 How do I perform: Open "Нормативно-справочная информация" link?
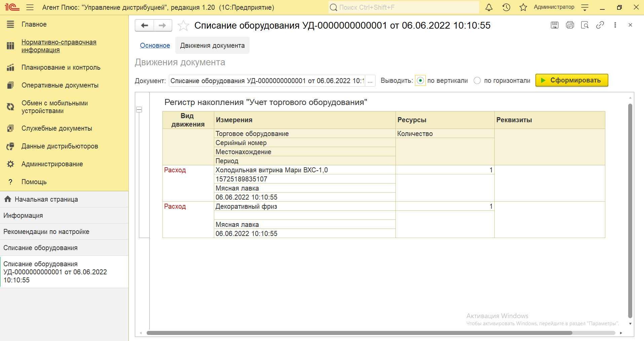[x=59, y=46]
